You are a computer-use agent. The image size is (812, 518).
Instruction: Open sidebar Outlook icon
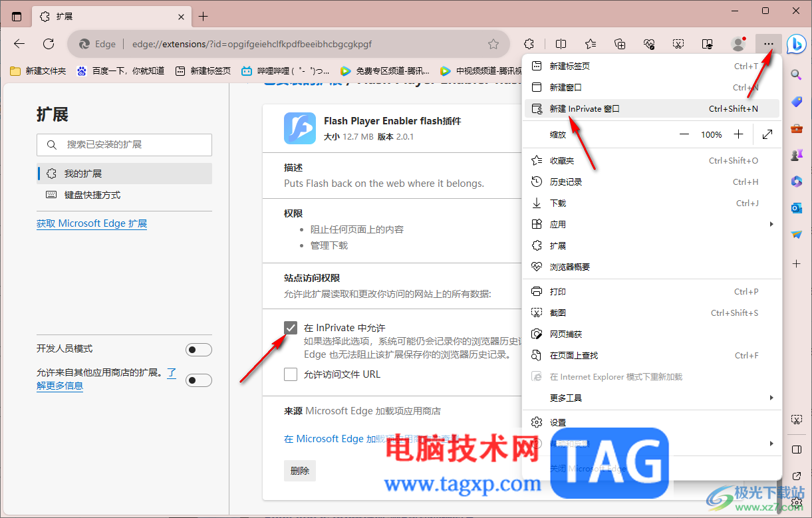coord(796,208)
